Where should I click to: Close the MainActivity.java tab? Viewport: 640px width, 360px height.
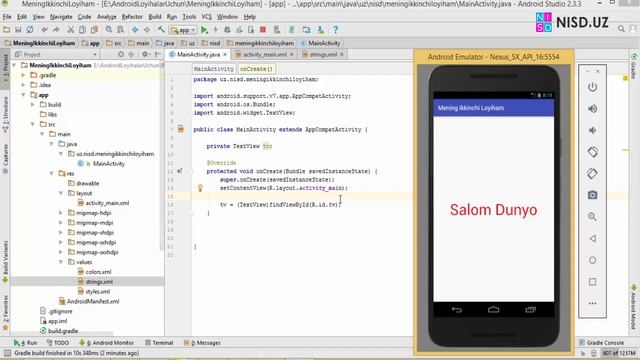[x=225, y=54]
